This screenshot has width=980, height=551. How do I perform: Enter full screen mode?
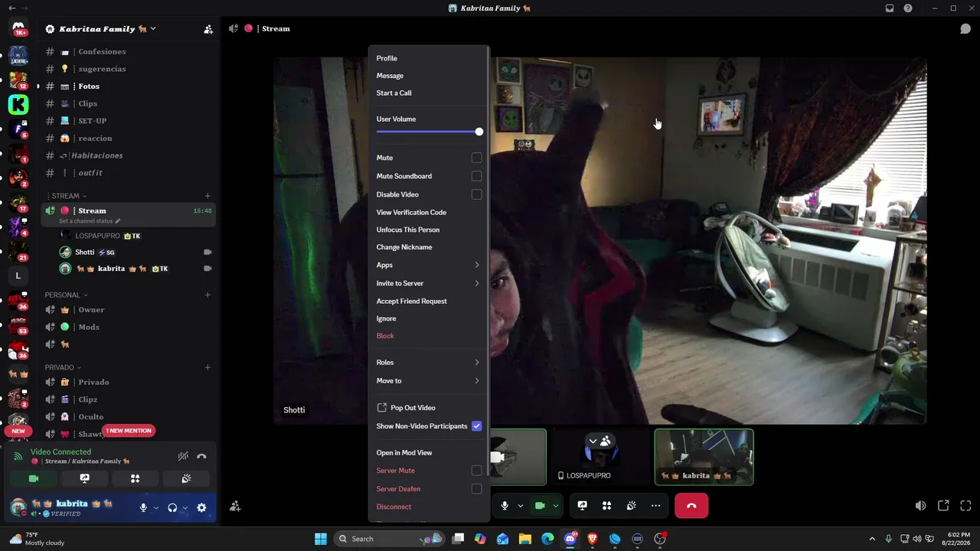point(965,506)
